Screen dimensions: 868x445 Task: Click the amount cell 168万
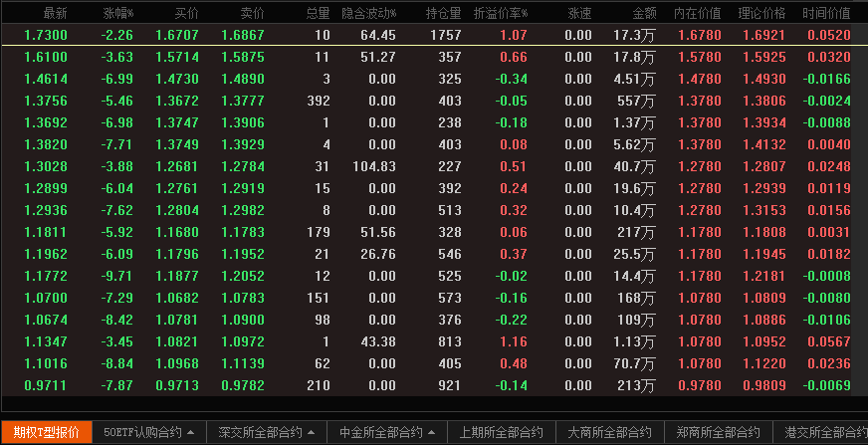pyautogui.click(x=636, y=298)
